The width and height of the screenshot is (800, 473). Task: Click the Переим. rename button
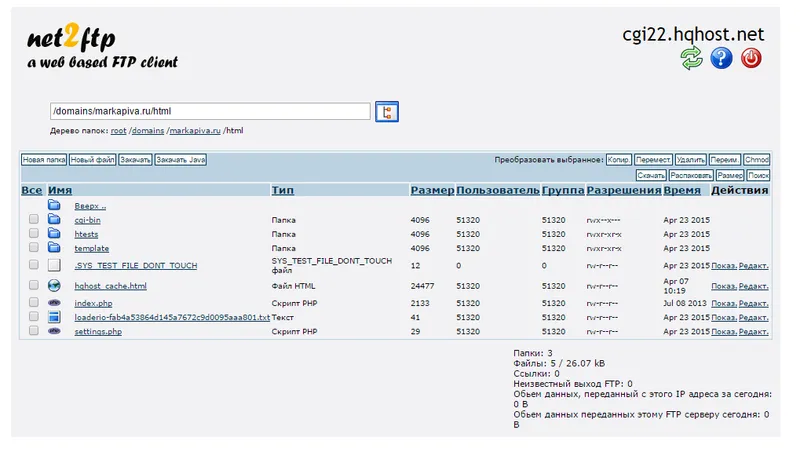(724, 160)
